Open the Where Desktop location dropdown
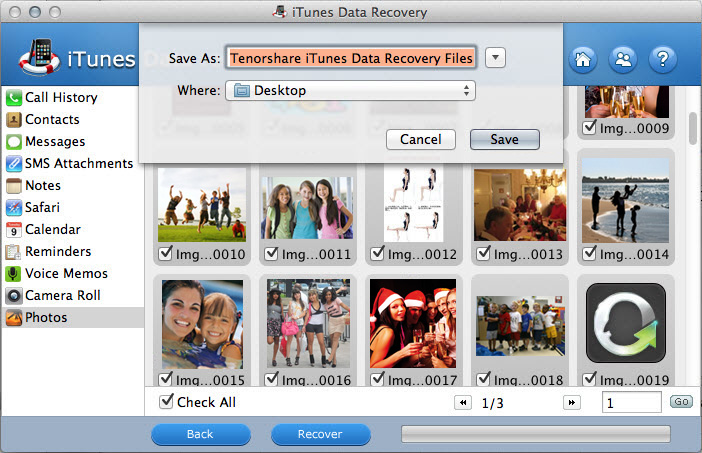 pyautogui.click(x=351, y=90)
